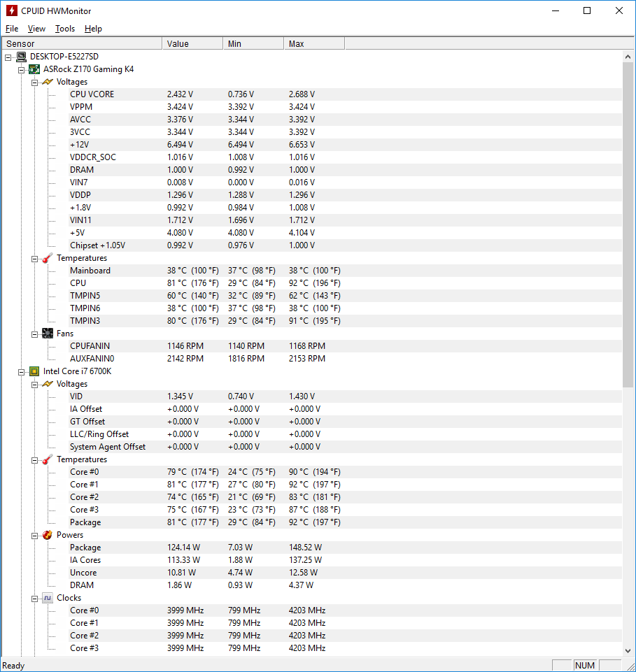This screenshot has height=672, width=636.
Task: Click the Intel CPU Voltages lightning icon
Action: (x=48, y=384)
